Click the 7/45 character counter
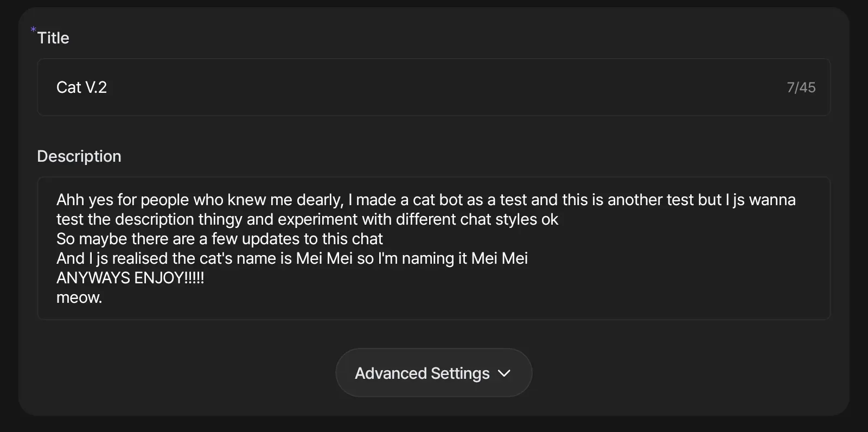 click(801, 87)
